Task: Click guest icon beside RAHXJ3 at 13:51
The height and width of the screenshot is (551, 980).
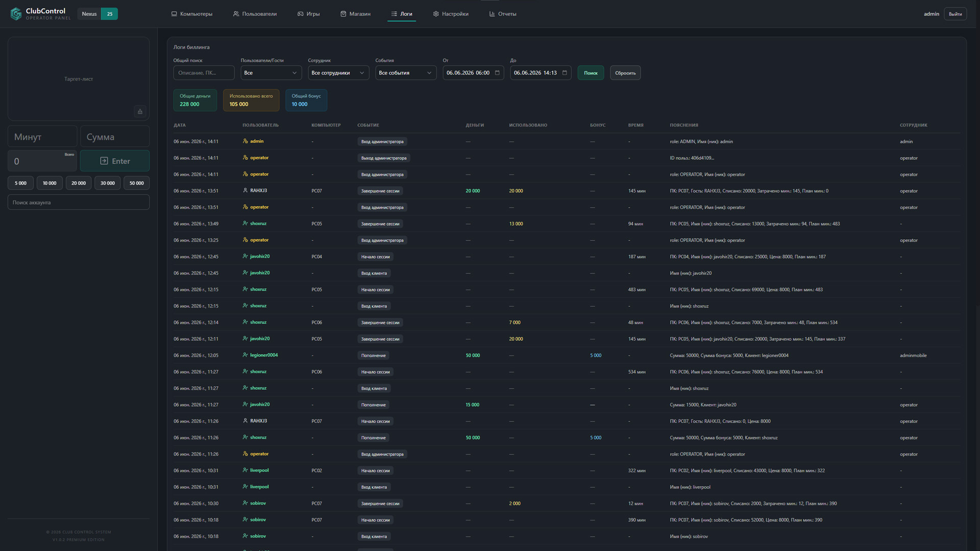Action: coord(246,191)
